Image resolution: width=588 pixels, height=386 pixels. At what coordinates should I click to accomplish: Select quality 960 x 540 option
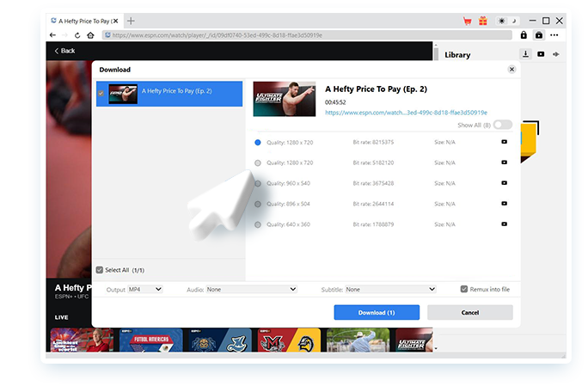258,183
